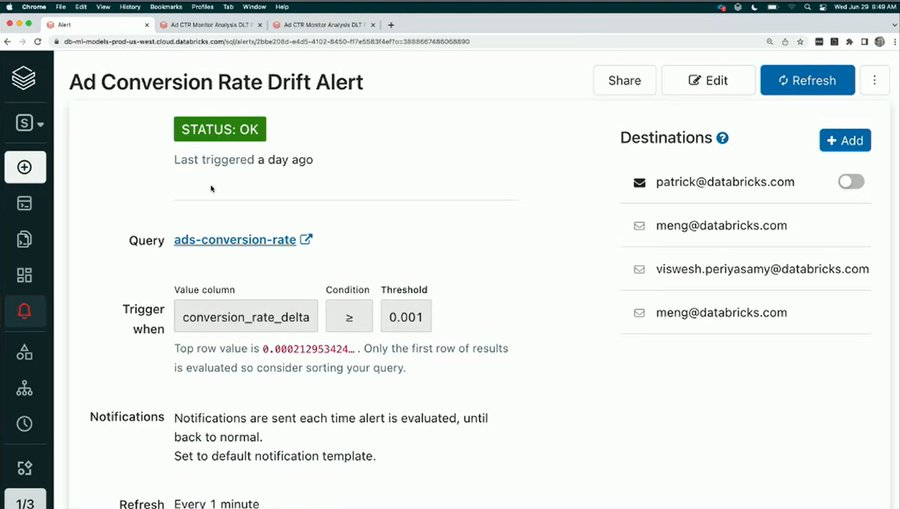Click the external link icon beside query
The width and height of the screenshot is (900, 509).
tap(307, 239)
